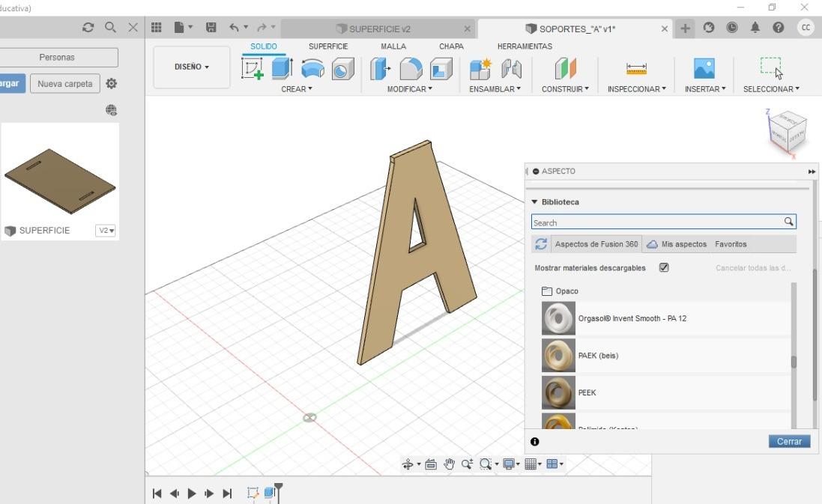Select the Fillet tool
822x504 pixels.
point(411,69)
